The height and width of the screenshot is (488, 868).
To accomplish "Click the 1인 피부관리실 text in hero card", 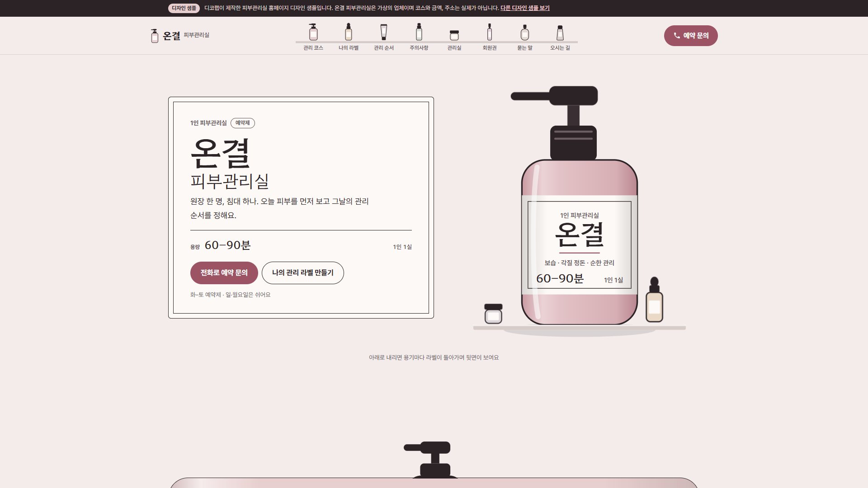I will [x=208, y=123].
